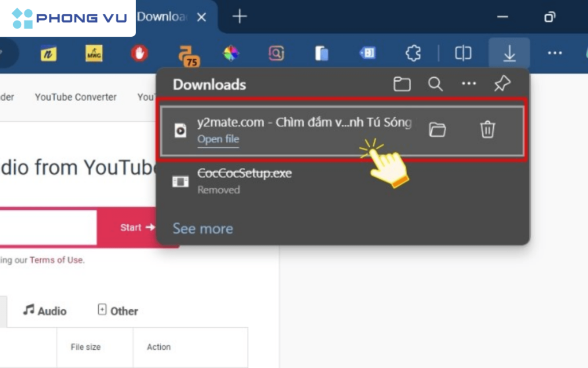Open more options in Downloads panel
This screenshot has width=588, height=368.
tap(469, 85)
